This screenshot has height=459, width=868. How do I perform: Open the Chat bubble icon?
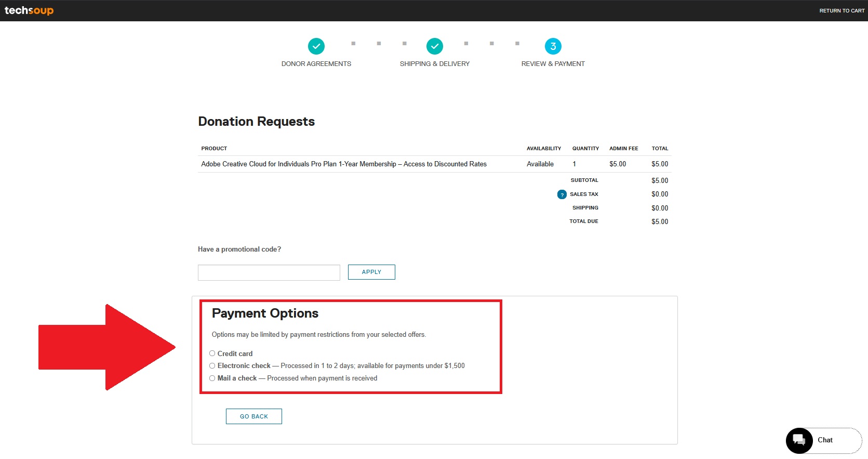(799, 441)
